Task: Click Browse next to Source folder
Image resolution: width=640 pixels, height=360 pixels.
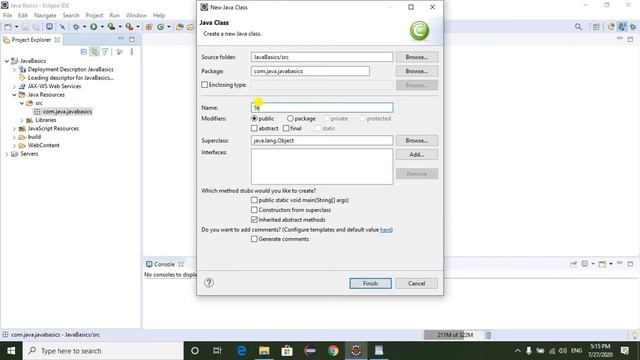Action: (417, 57)
